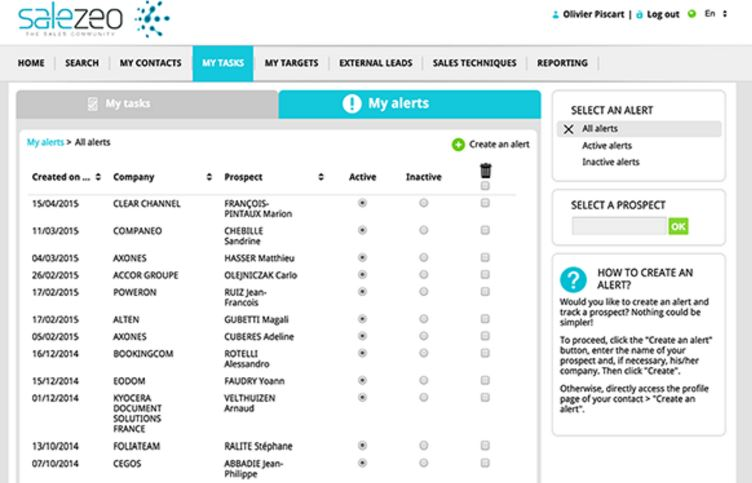The image size is (752, 483).
Task: Click the Log out link
Action: click(663, 14)
